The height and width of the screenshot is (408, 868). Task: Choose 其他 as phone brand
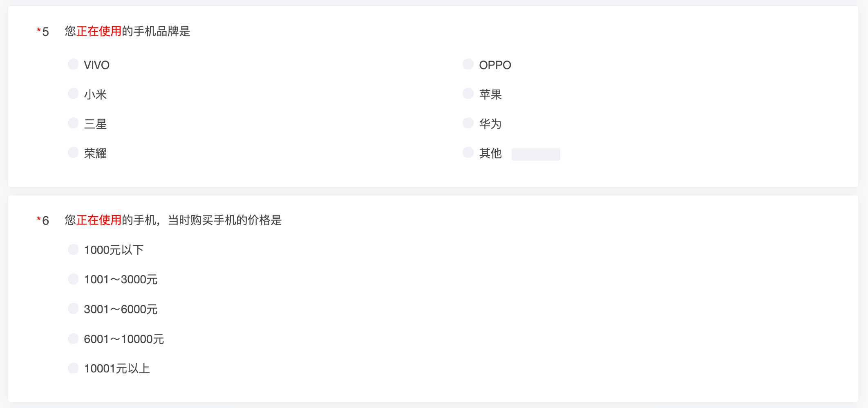tap(468, 152)
